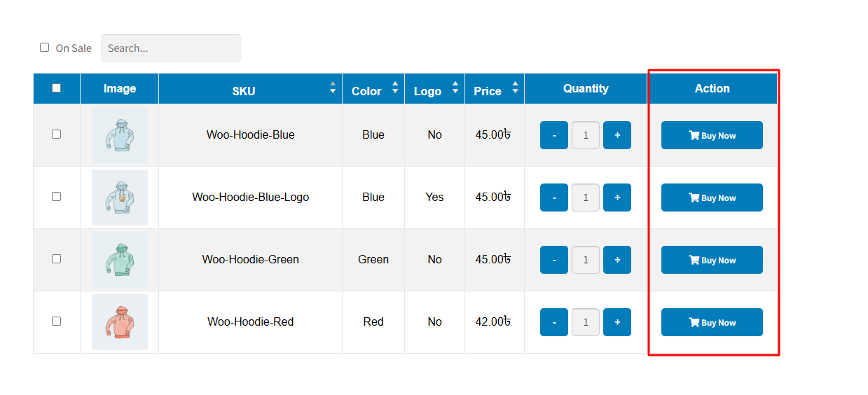This screenshot has width=868, height=395.
Task: Tick the select-all checkbox in table header
Action: [x=57, y=88]
